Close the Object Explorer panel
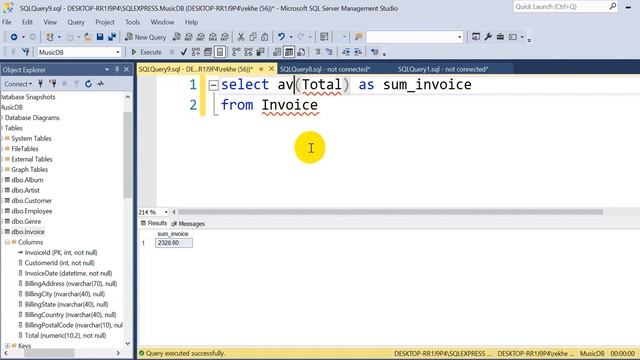Screen dimensions: 640x360 point(127,70)
